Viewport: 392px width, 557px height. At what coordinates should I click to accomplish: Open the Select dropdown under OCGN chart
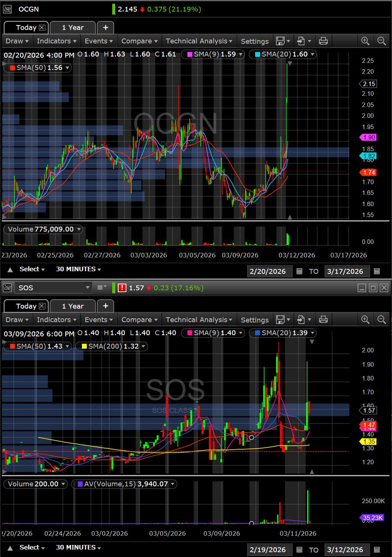pos(32,269)
